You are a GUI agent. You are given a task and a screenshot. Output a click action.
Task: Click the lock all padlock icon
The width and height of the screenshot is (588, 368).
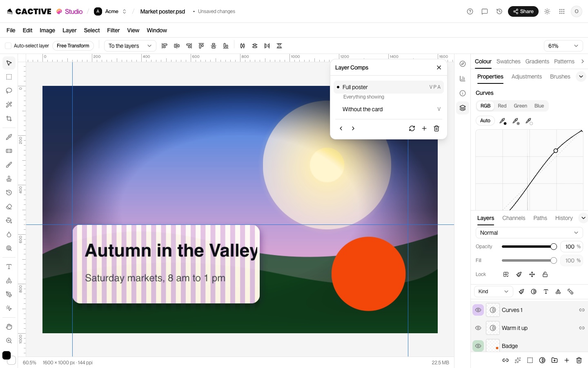click(x=545, y=274)
